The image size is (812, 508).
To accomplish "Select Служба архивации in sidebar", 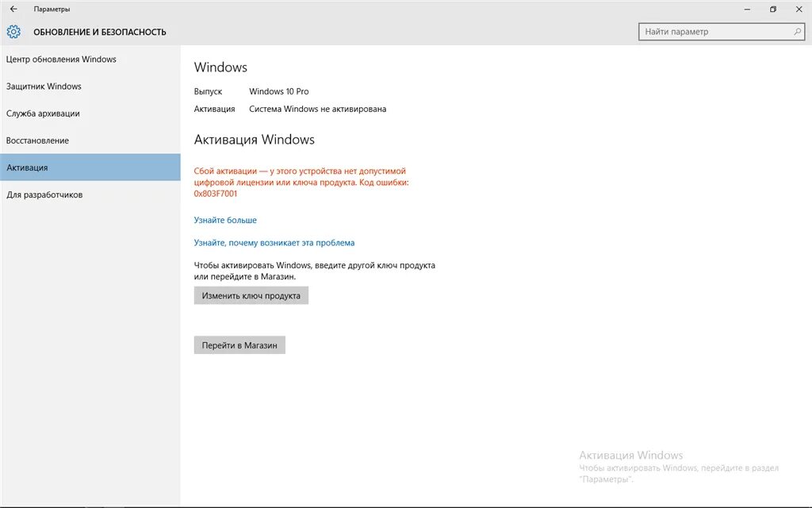I will (90, 113).
